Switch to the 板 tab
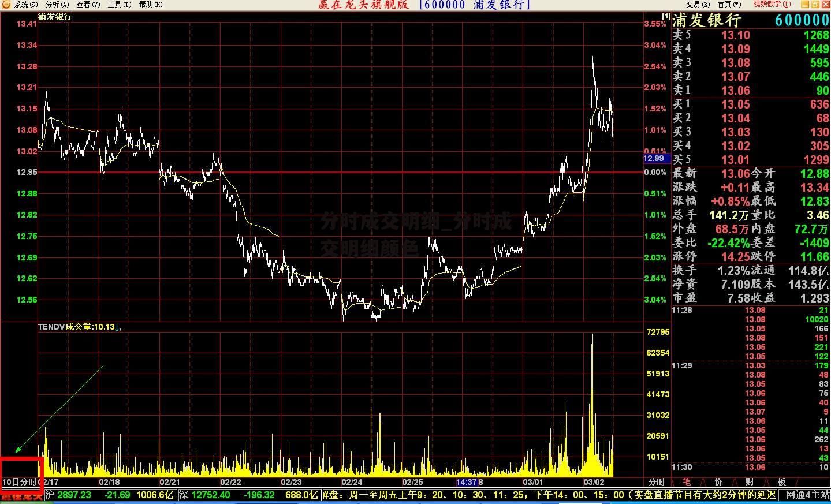 coord(781,481)
